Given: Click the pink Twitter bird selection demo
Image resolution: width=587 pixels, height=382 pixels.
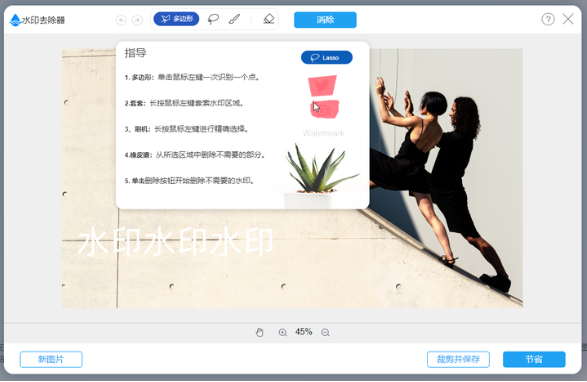Looking at the screenshot, I should tap(322, 85).
